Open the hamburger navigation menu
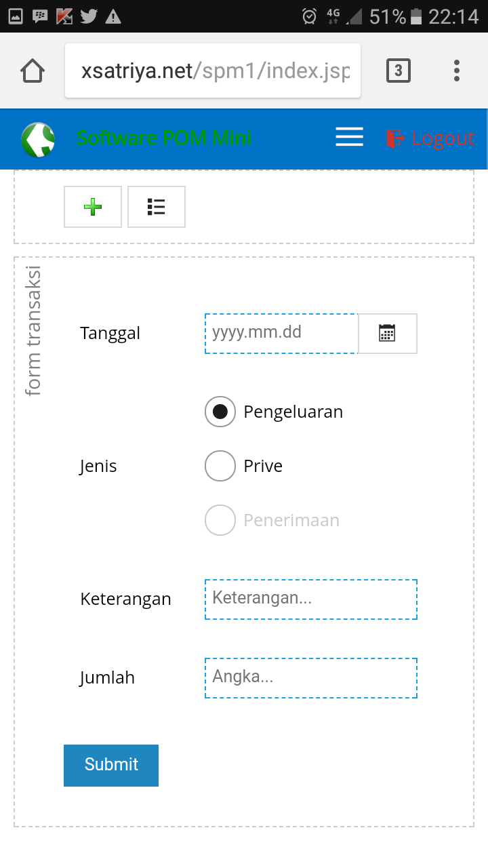The image size is (488, 868). tap(350, 138)
